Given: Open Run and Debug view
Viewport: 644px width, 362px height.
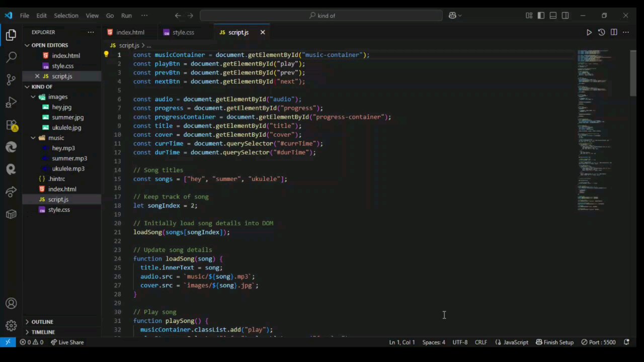Looking at the screenshot, I should pyautogui.click(x=11, y=103).
